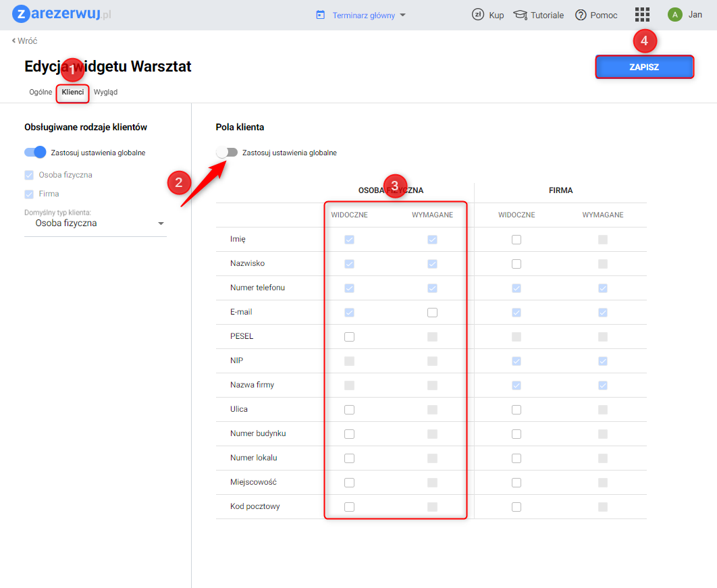Viewport: 717px width, 588px height.
Task: Toggle the Firma client type checkbox
Action: pos(29,194)
